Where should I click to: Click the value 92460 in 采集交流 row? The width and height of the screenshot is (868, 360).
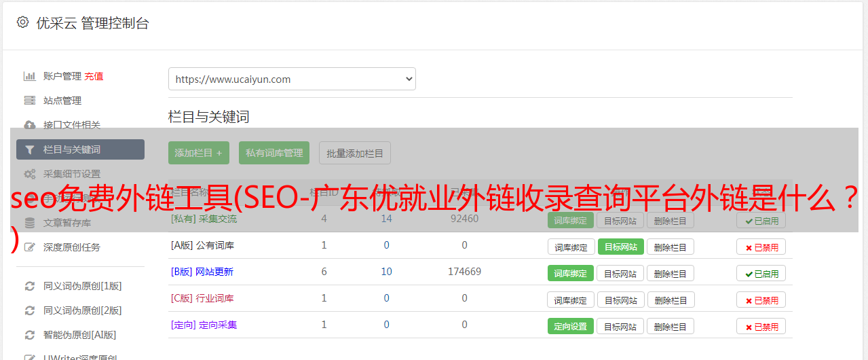click(464, 219)
